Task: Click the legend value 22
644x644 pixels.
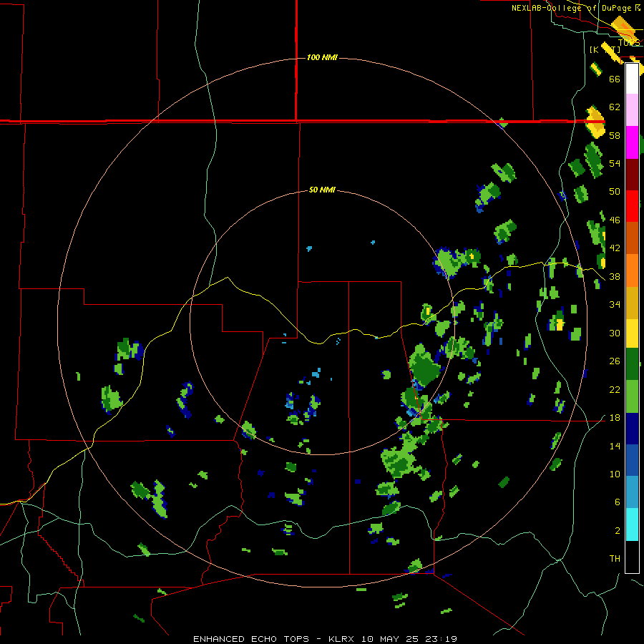Action: tap(615, 389)
